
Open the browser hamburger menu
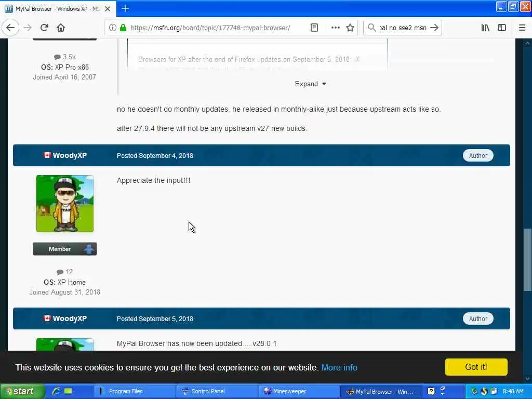522,28
